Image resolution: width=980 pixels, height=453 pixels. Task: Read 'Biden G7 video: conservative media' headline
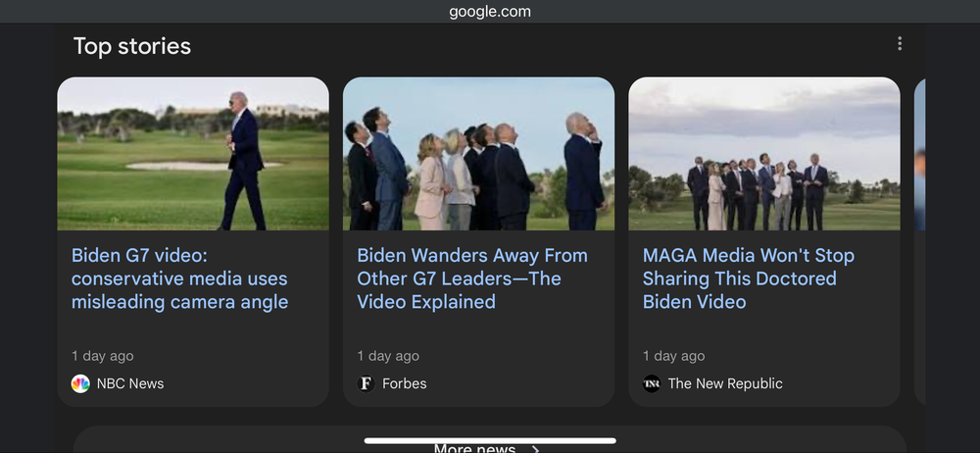click(180, 278)
